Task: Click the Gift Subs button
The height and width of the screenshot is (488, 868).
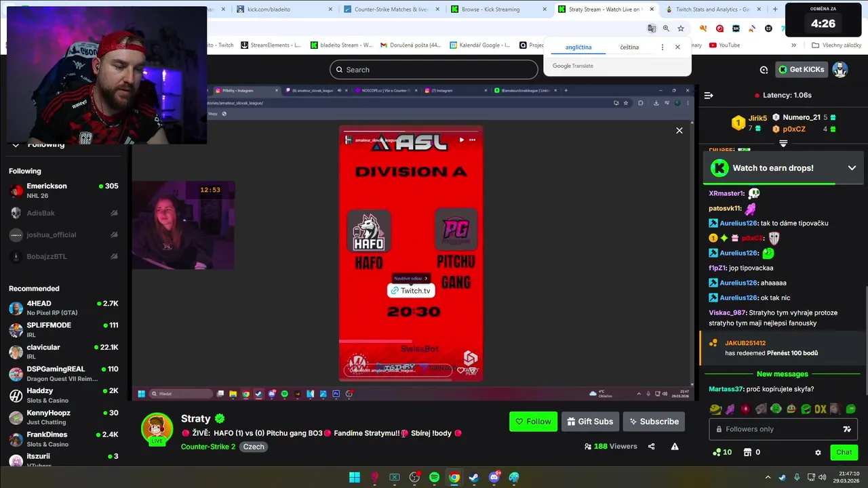Action: click(x=590, y=422)
